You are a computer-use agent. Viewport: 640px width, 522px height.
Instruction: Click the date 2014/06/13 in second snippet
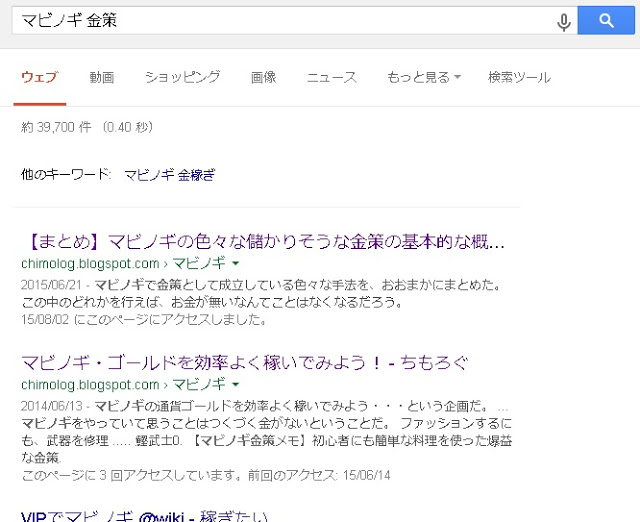[x=52, y=406]
